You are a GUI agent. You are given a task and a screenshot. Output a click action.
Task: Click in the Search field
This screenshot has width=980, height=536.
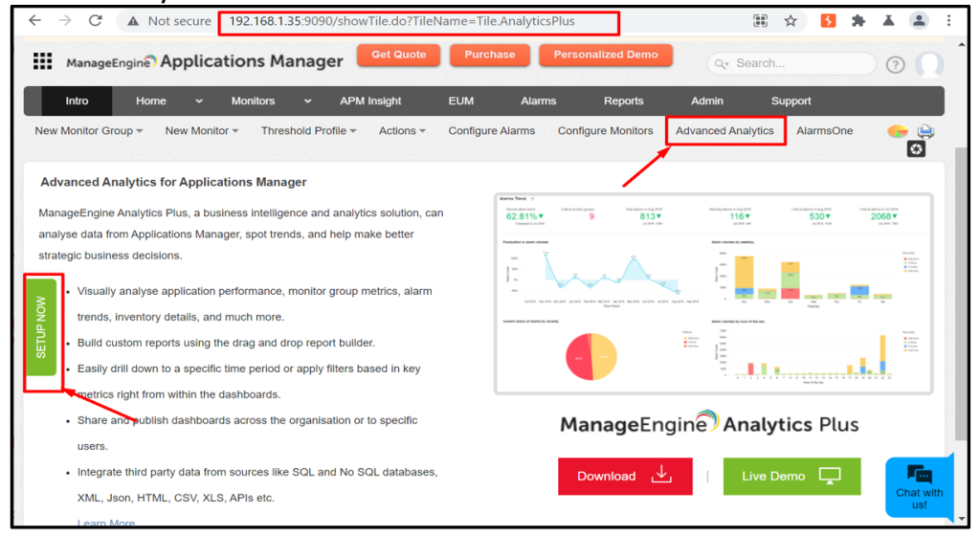793,64
